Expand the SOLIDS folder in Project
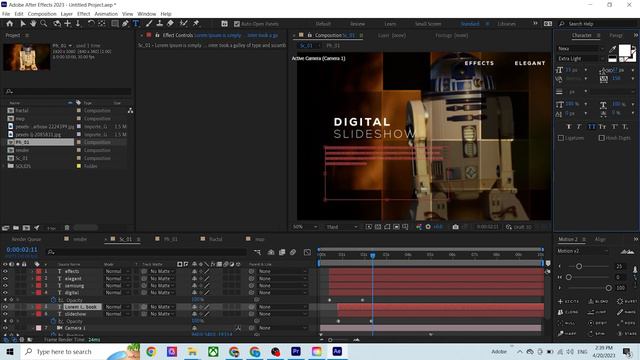 tap(4, 166)
